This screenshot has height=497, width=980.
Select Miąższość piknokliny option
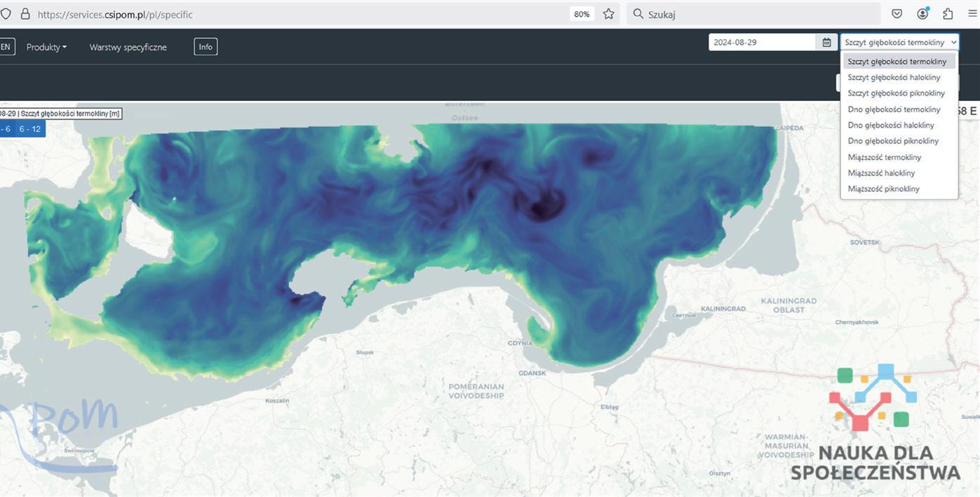899,188
